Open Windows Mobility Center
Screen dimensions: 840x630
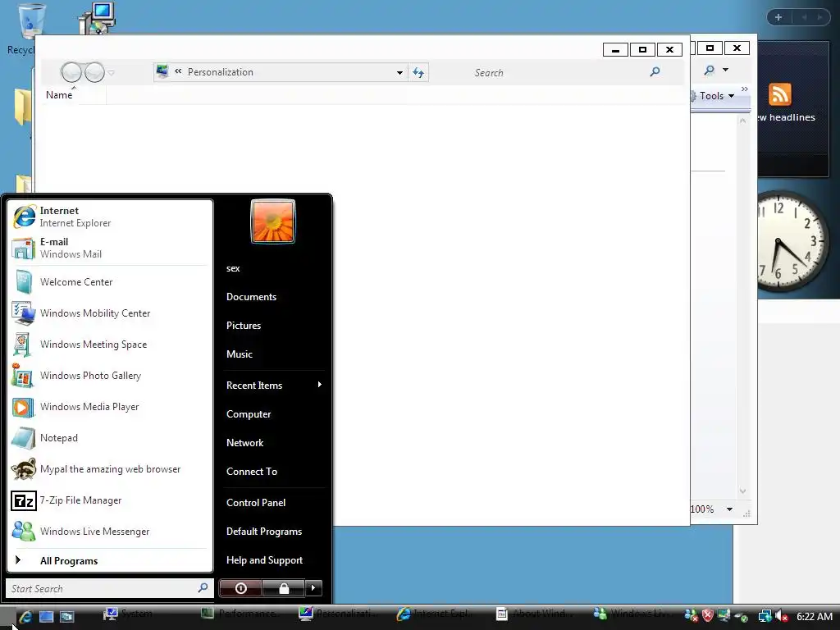110,313
